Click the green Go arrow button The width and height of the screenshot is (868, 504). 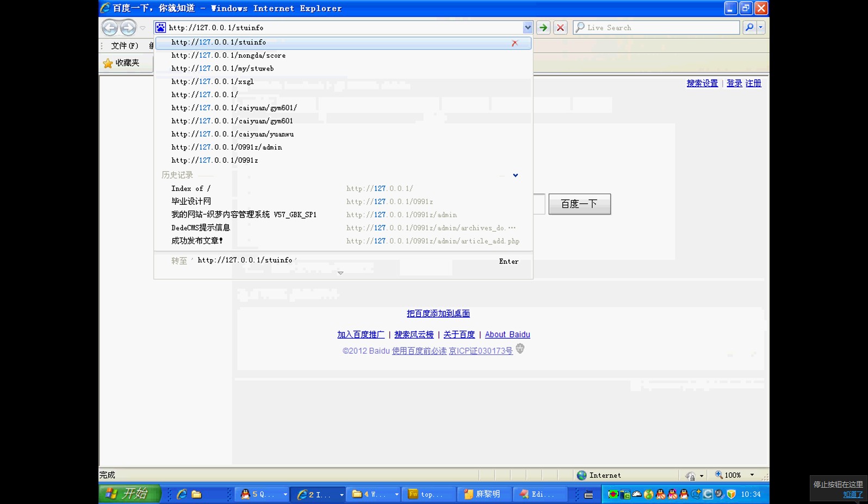543,27
